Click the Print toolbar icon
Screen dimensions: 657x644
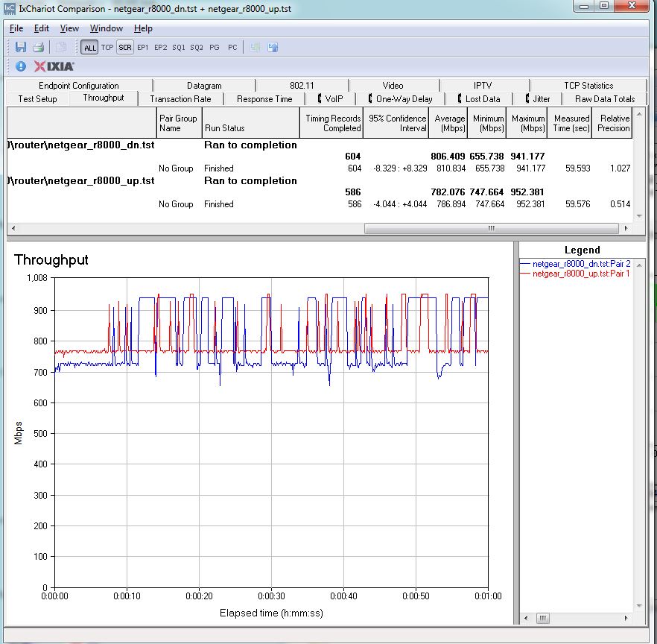coord(39,47)
